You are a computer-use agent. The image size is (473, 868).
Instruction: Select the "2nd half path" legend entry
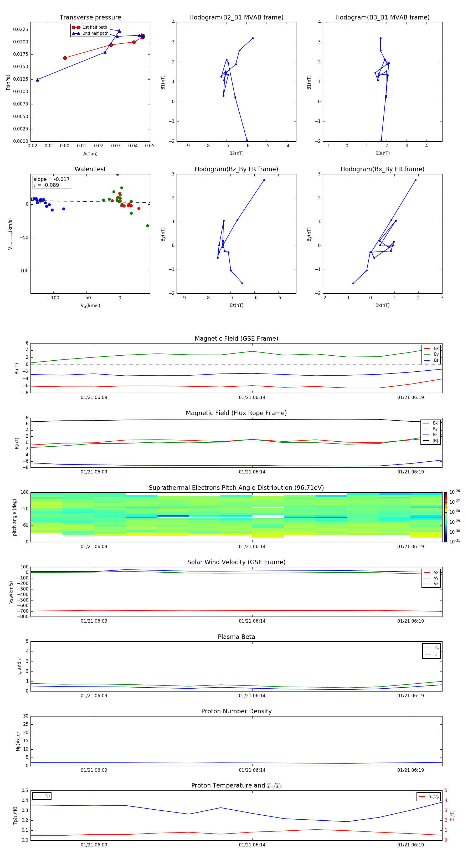tap(90, 33)
